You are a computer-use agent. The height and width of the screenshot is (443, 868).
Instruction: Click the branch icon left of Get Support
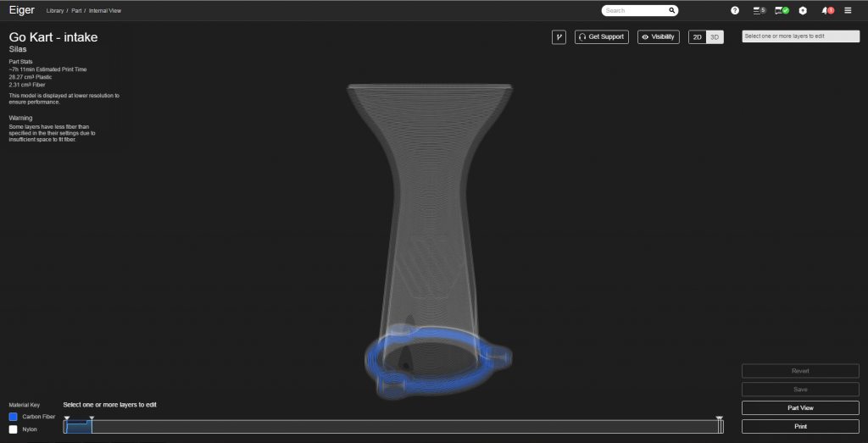559,37
